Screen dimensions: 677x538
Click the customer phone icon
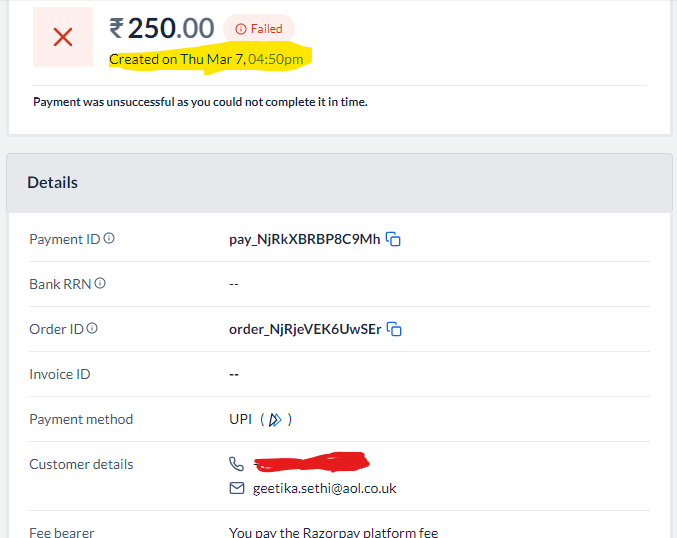click(236, 464)
